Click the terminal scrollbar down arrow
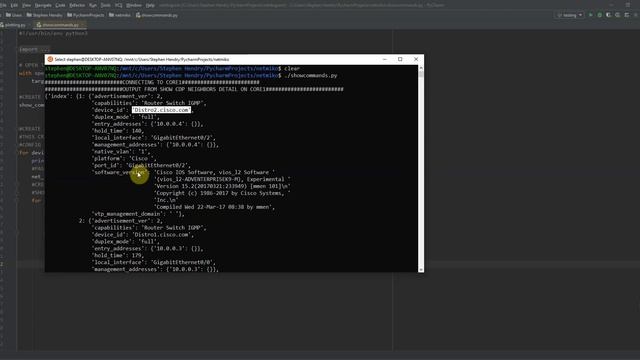Screen dimensions: 640x360 (421, 269)
